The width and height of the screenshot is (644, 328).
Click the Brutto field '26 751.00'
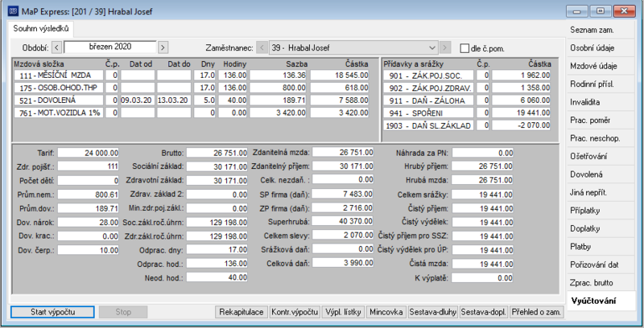point(217,153)
